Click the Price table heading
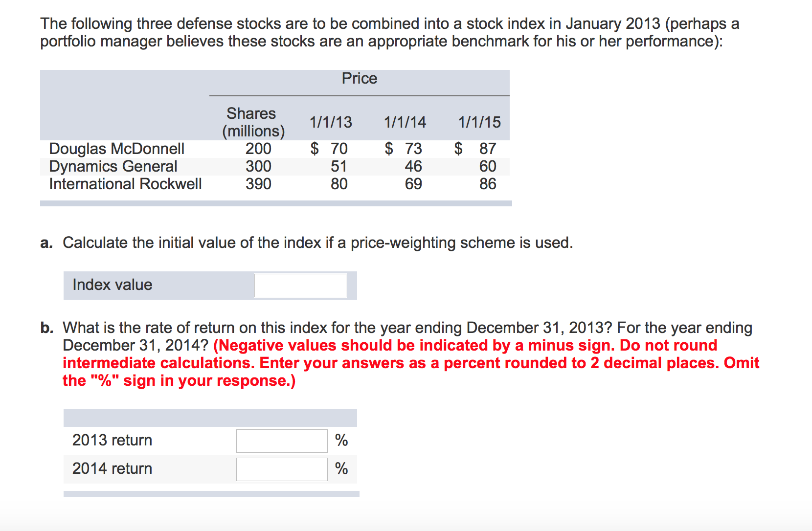Image resolution: width=812 pixels, height=531 pixels. point(360,79)
